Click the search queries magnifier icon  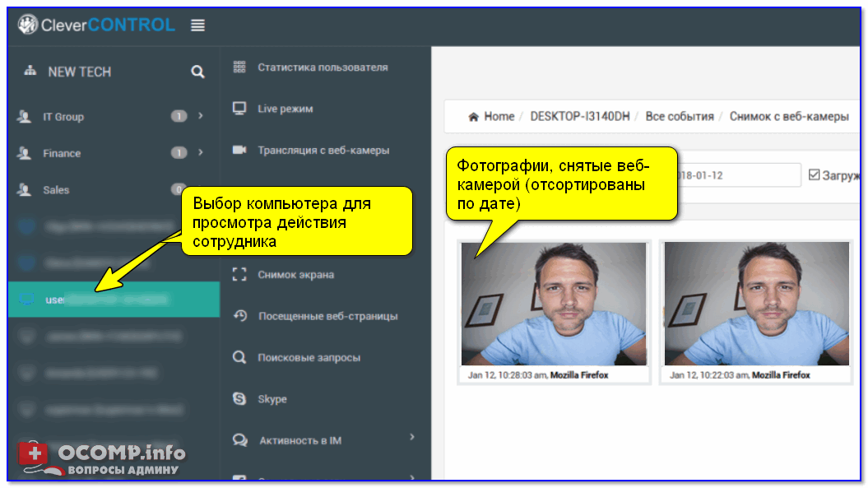tap(239, 358)
